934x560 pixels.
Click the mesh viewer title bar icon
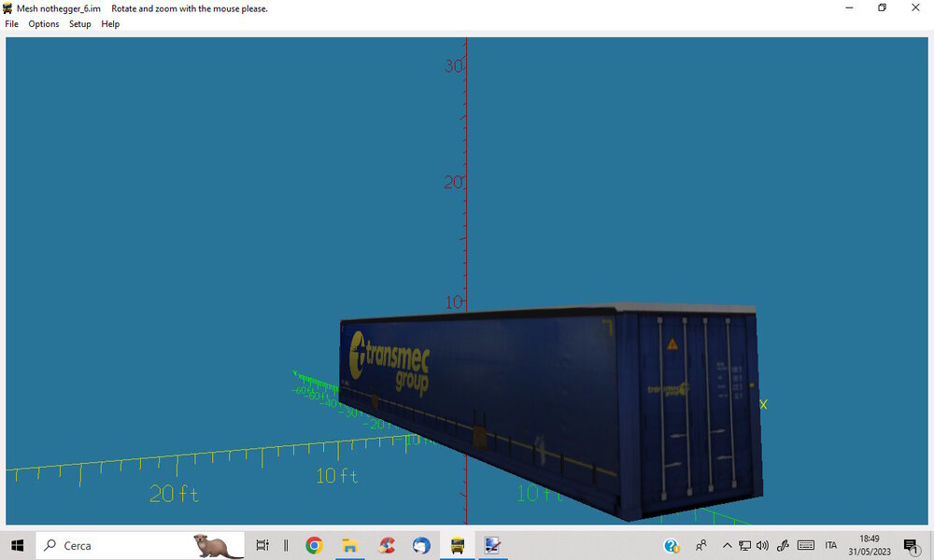coord(7,8)
